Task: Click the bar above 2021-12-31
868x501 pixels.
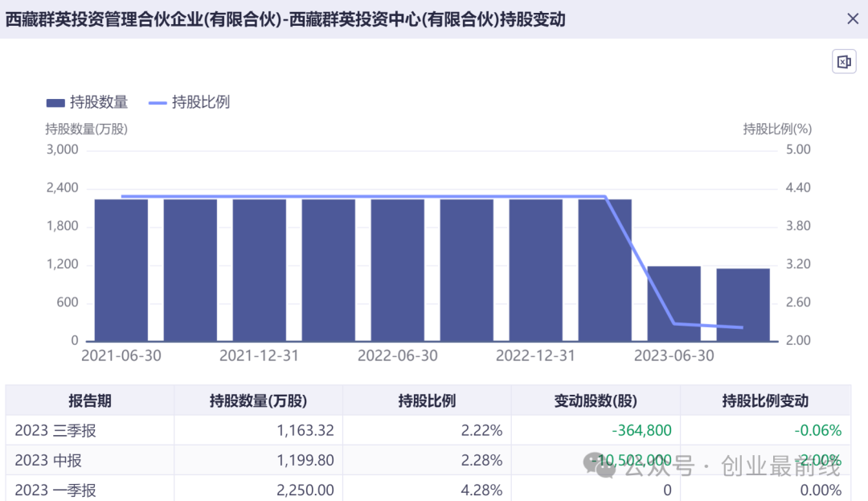Action: click(259, 270)
